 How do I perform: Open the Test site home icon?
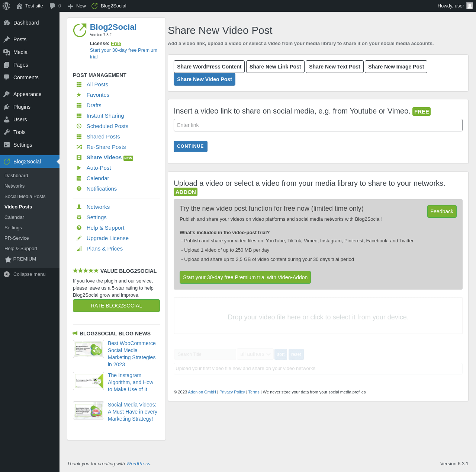19,6
